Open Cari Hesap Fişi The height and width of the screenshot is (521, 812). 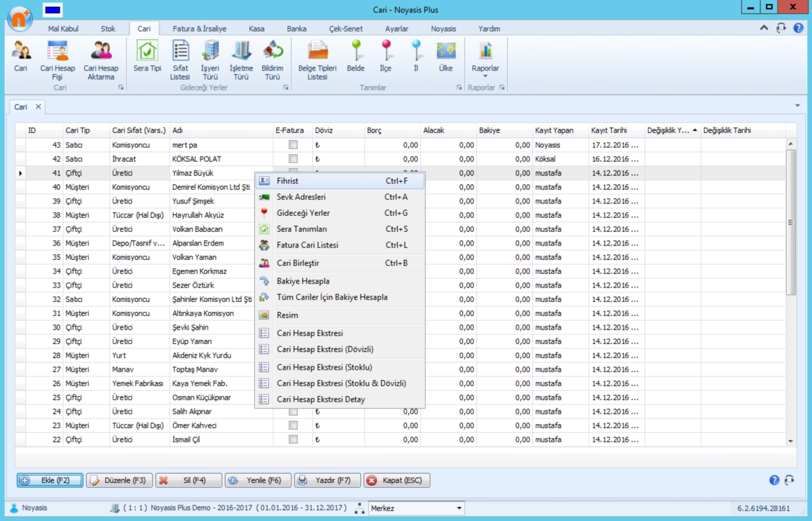(x=58, y=60)
